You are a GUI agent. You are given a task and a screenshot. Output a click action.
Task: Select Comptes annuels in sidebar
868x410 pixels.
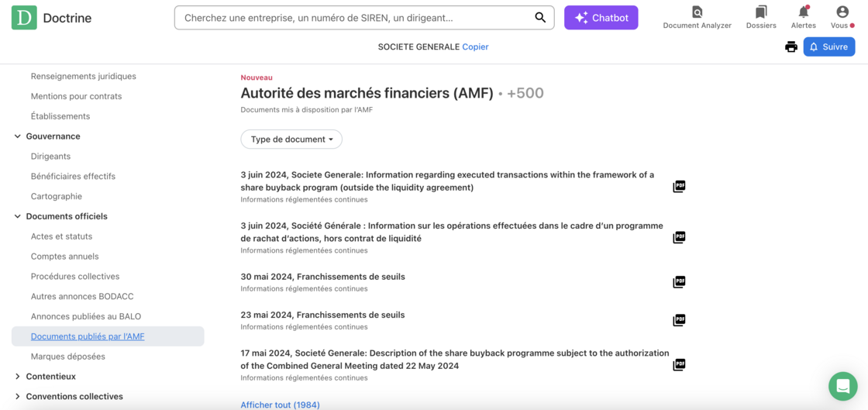pyautogui.click(x=64, y=257)
